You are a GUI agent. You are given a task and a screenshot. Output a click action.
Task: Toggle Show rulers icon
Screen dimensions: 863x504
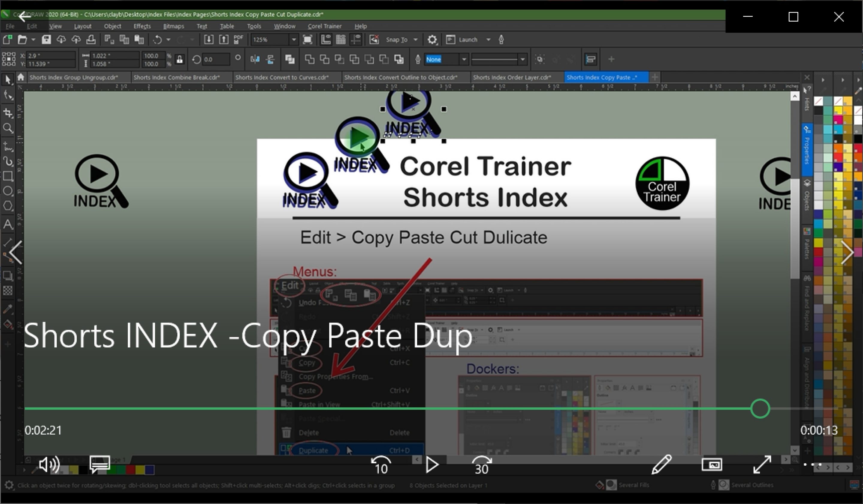coord(326,40)
